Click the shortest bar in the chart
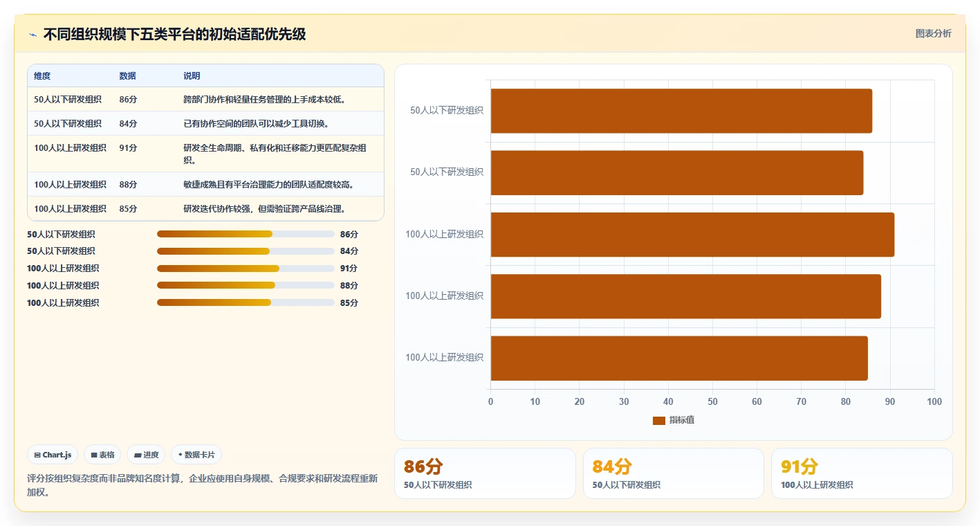 [x=677, y=172]
